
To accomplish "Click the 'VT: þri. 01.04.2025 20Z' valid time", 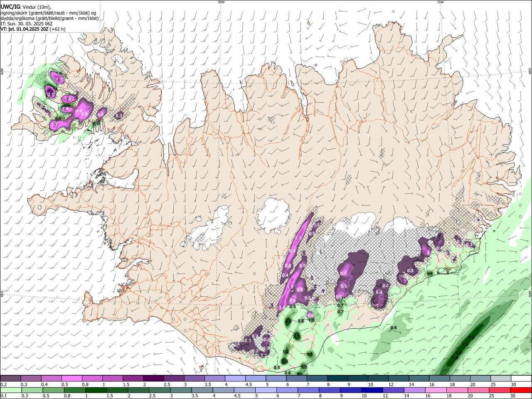I will (x=25, y=30).
